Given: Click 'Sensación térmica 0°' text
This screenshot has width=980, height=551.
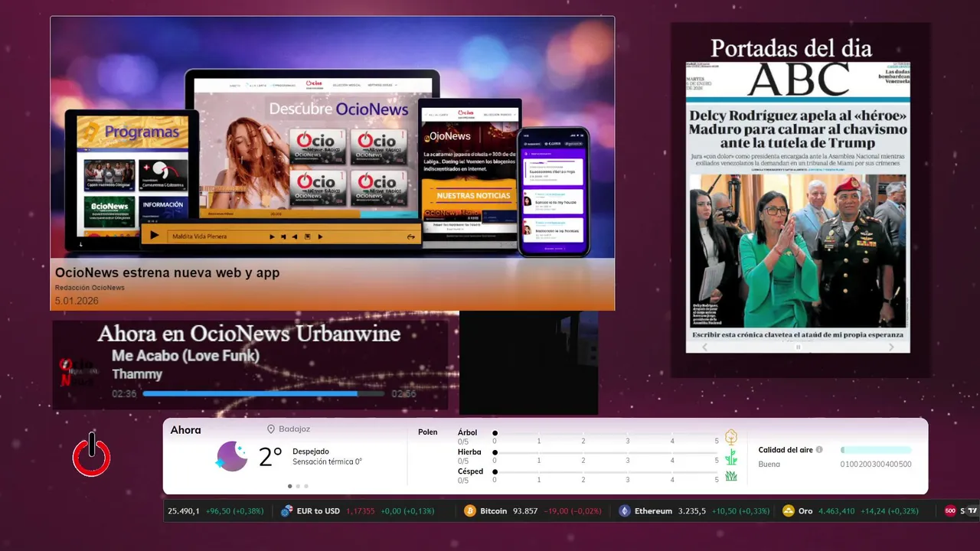Looking at the screenshot, I should [327, 462].
